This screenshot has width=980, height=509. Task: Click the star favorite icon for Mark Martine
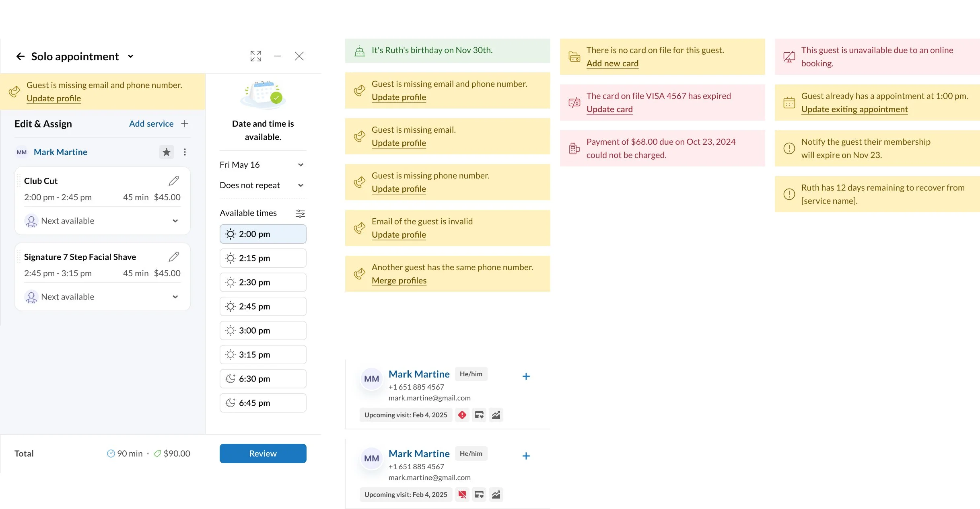166,152
